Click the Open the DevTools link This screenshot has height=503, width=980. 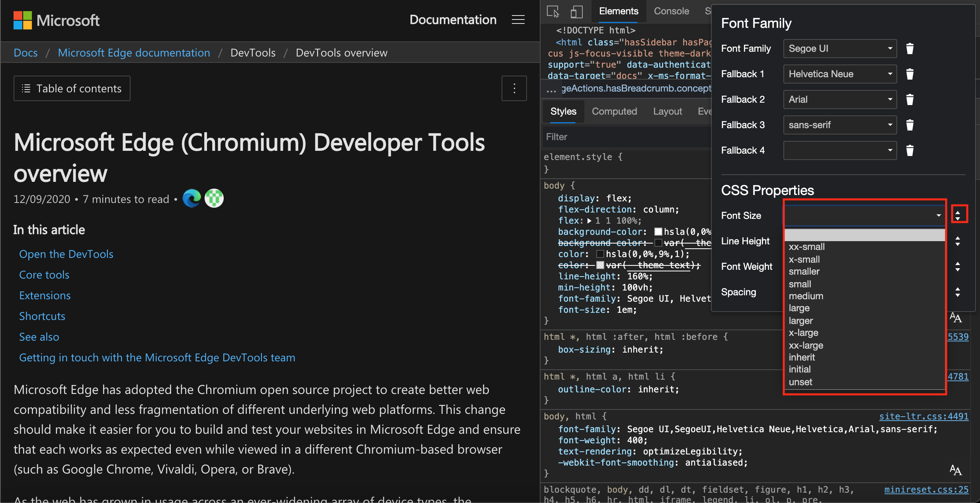click(66, 253)
